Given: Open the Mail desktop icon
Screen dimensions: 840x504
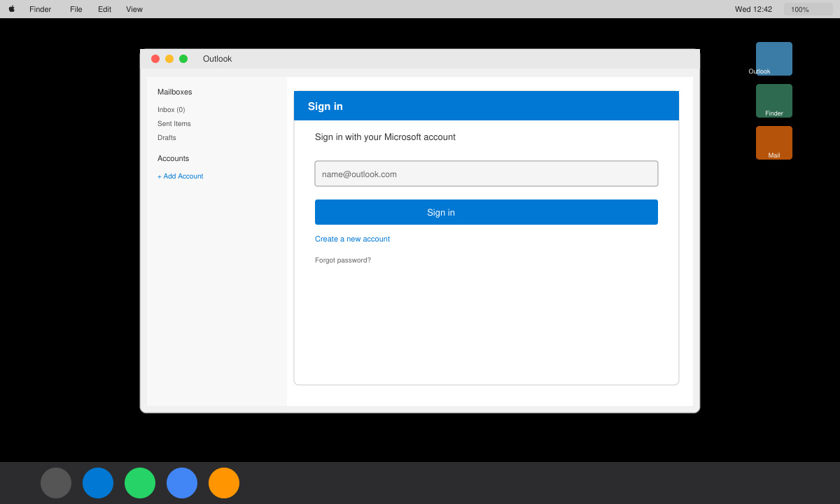Looking at the screenshot, I should tap(773, 143).
